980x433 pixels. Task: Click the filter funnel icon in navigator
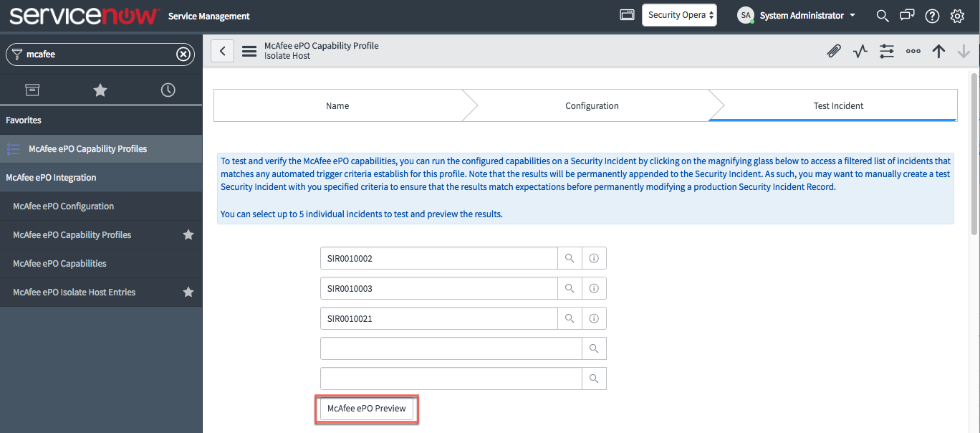(x=17, y=54)
